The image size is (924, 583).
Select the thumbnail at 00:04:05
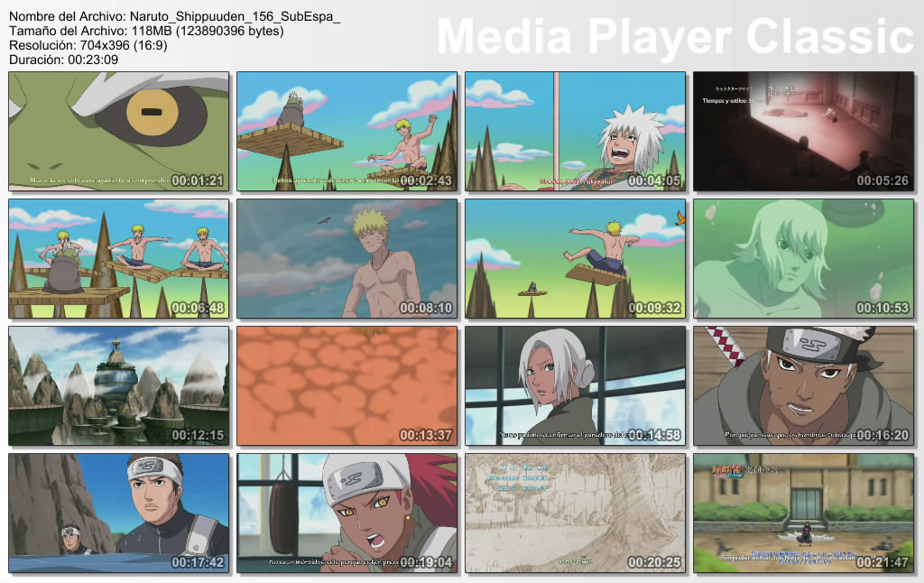tap(575, 132)
